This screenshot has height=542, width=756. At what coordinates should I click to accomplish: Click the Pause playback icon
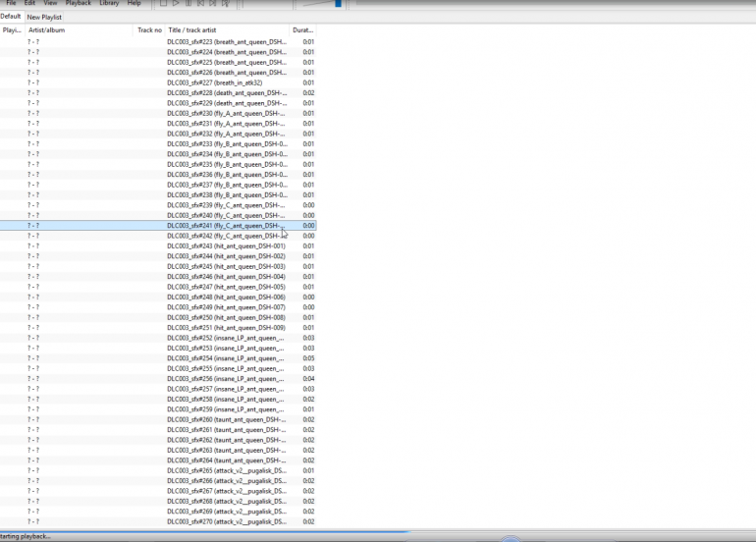pyautogui.click(x=188, y=4)
